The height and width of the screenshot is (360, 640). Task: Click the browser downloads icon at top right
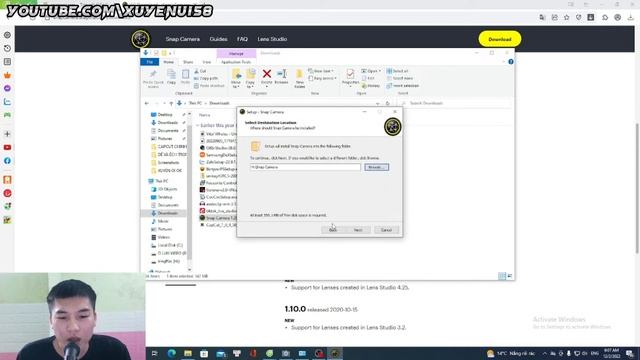(x=630, y=18)
